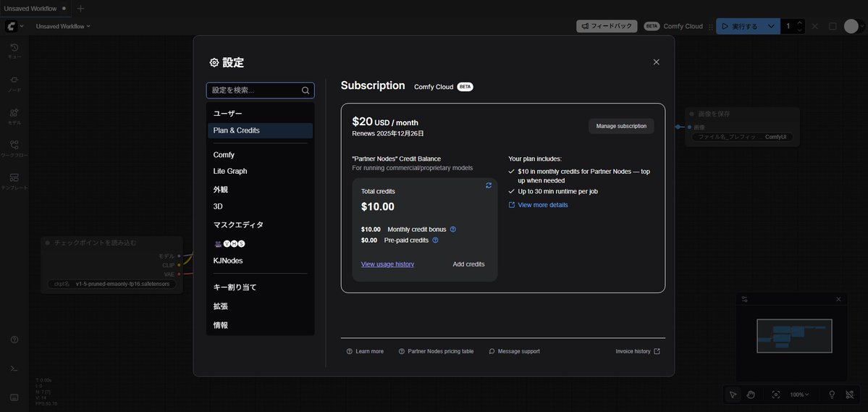The height and width of the screenshot is (412, 868).
Task: Select the キー割り当て keybinding category
Action: 260,287
